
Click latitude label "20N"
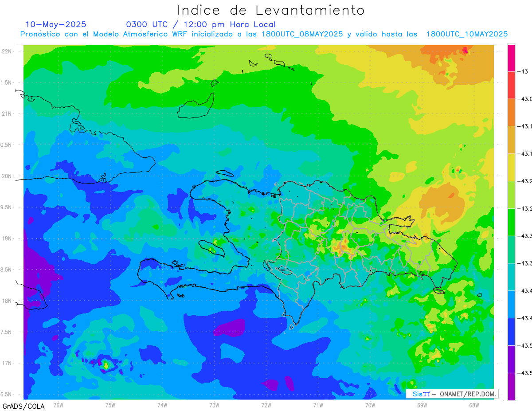7,176
